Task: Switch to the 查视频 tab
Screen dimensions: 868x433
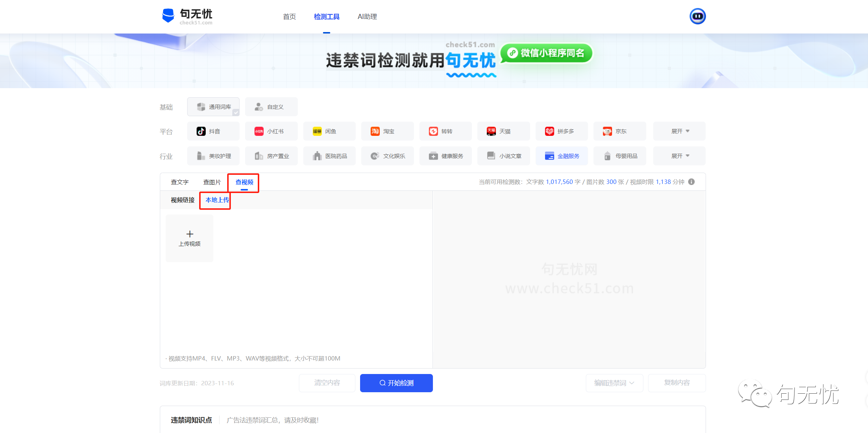Action: click(244, 182)
